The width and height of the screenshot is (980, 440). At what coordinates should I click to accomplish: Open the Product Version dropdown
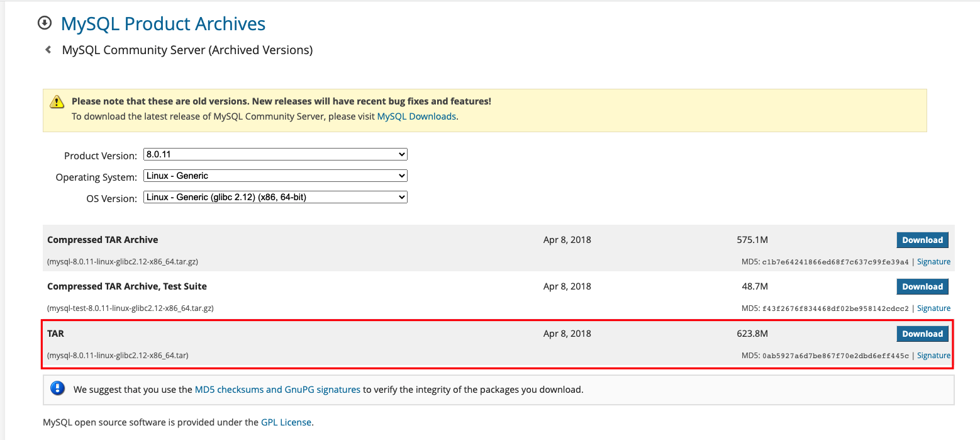click(275, 154)
